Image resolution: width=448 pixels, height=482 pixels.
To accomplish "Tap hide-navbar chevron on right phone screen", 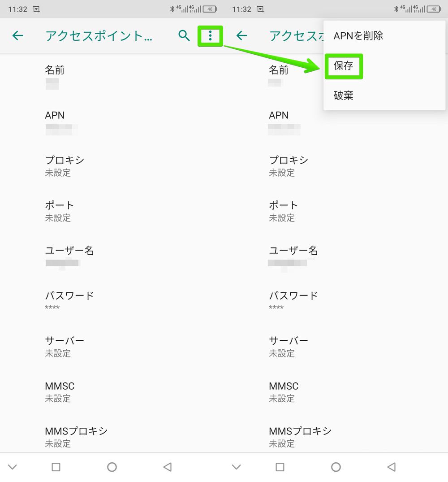I will click(x=237, y=467).
